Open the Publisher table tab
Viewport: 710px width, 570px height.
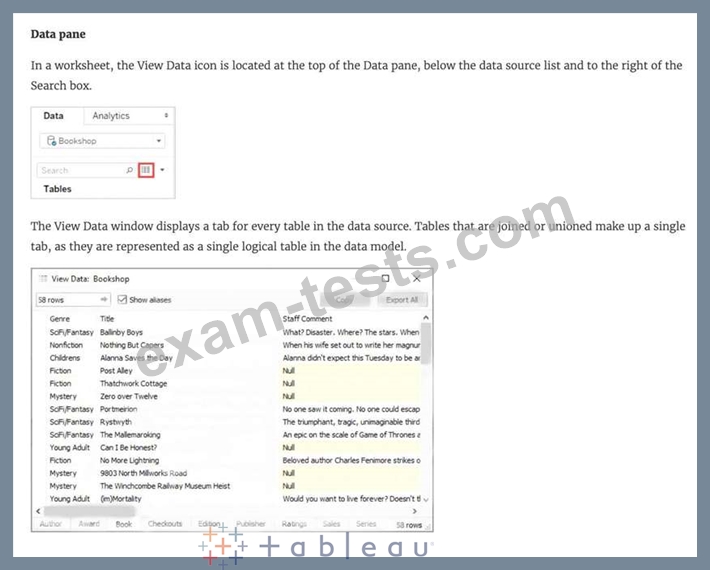tap(251, 524)
